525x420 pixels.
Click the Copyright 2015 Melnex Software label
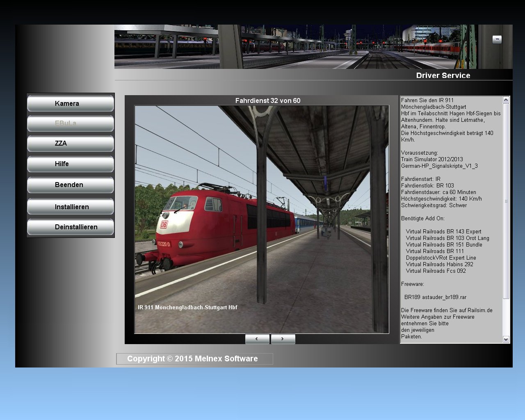coord(193,359)
